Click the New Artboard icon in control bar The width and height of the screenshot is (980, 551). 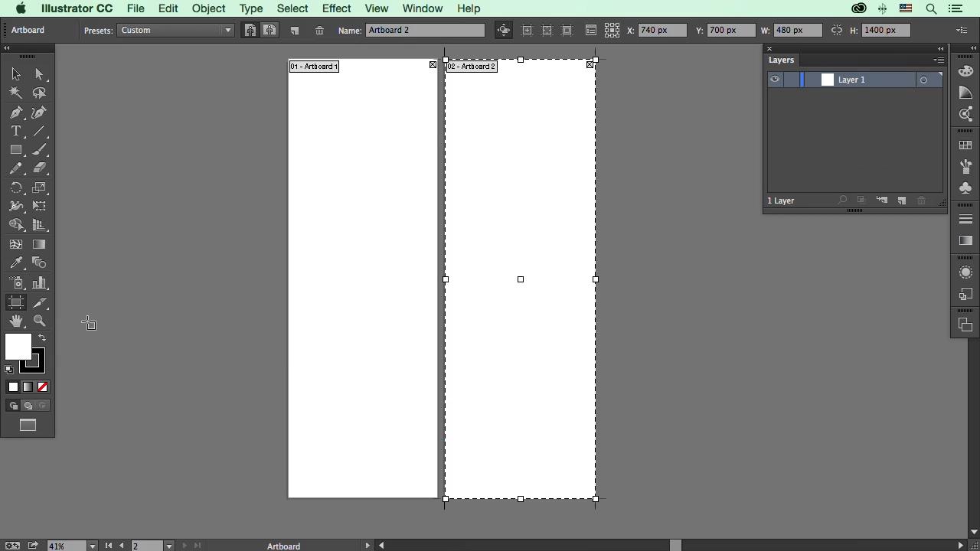click(x=295, y=31)
